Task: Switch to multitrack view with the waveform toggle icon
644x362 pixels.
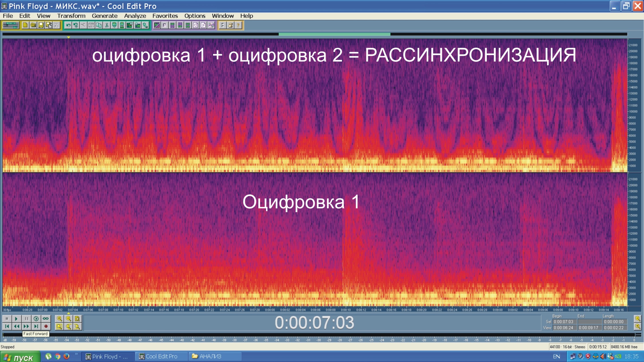Action: tap(11, 25)
